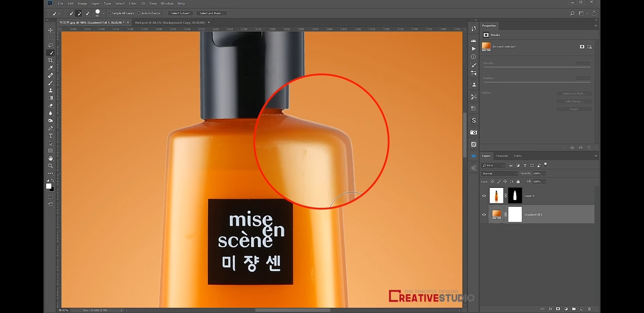
Task: Click the search icon in options bar
Action: point(572,13)
